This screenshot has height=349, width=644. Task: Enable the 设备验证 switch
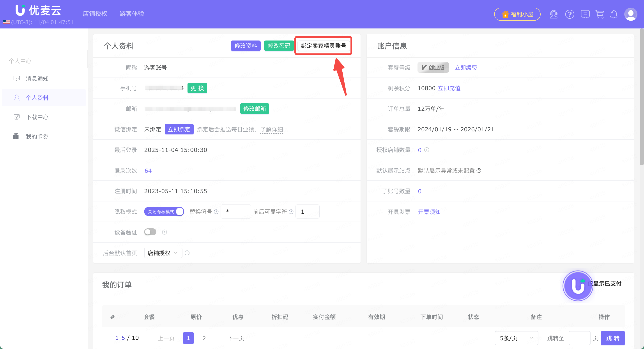tap(150, 232)
